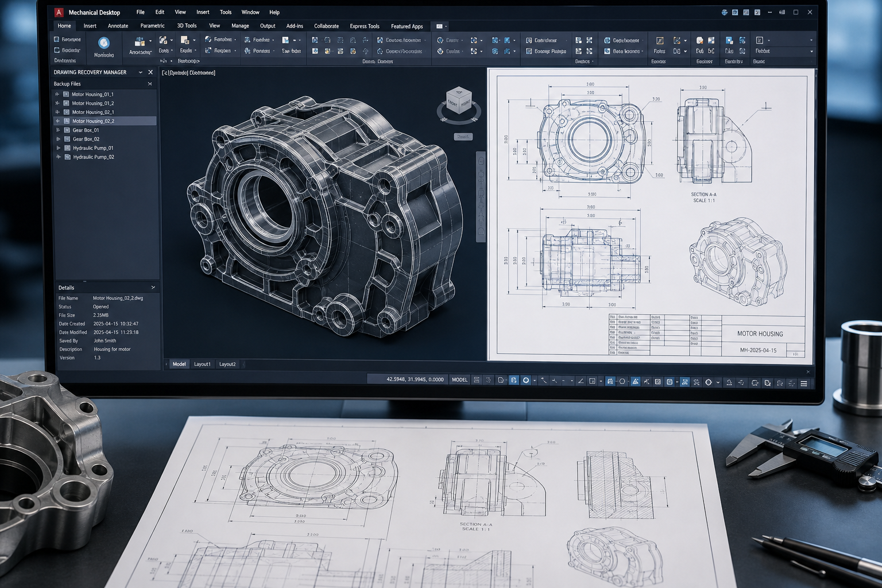Click the Featured Apps ribbon tab
Viewport: 882px width, 588px height.
coord(407,26)
